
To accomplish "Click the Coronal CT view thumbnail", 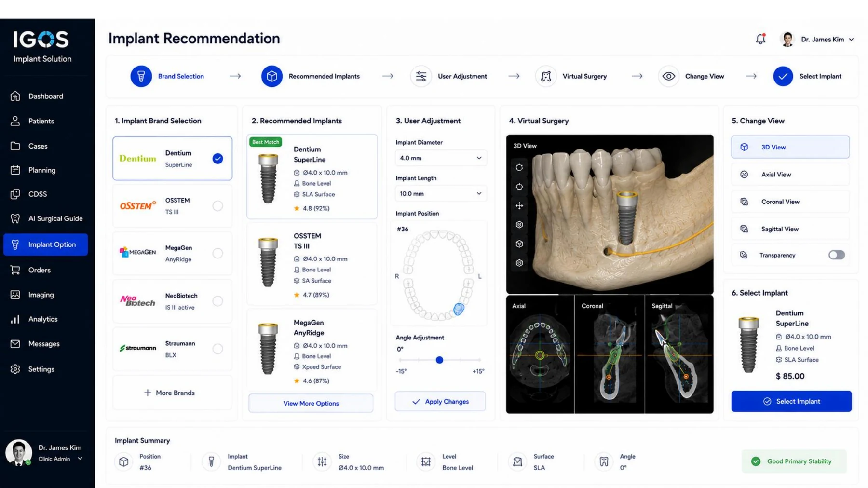I will click(x=610, y=354).
